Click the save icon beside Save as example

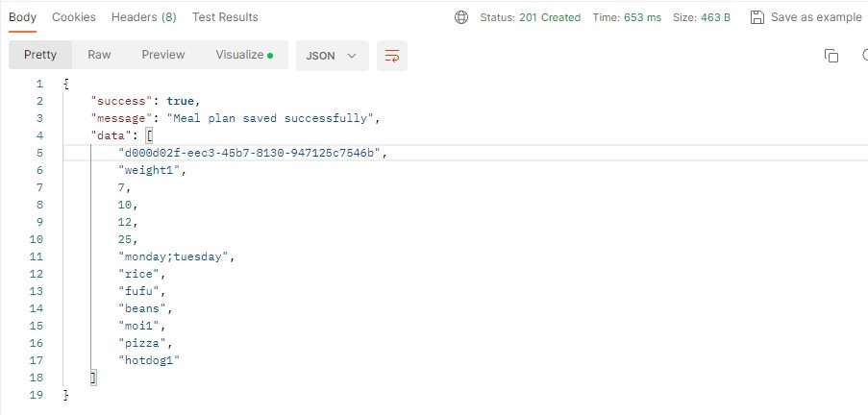pos(756,17)
